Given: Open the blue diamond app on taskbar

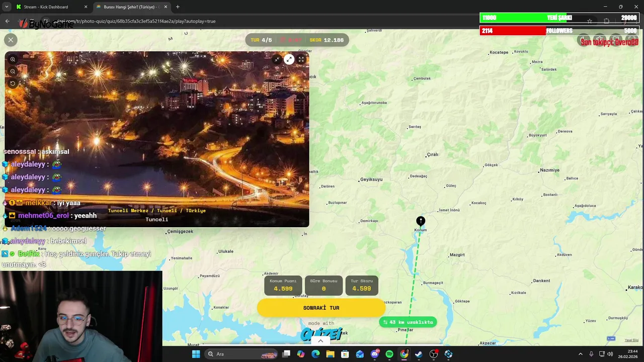Looking at the screenshot, I should (x=448, y=354).
